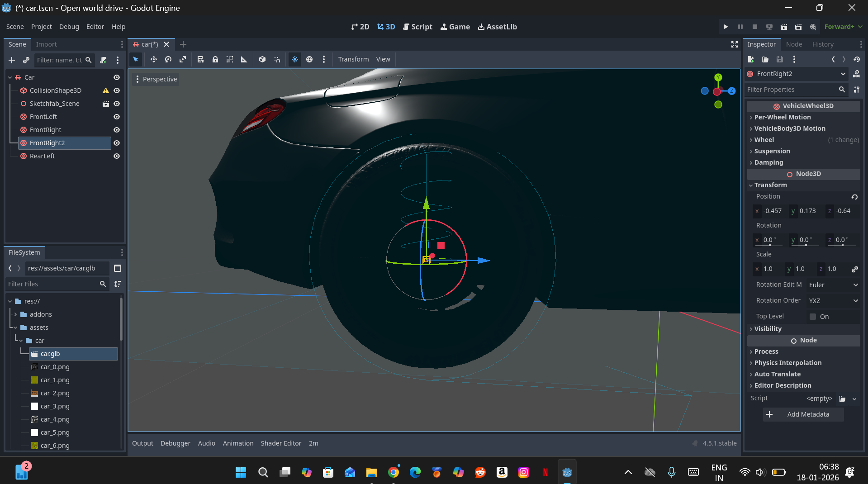
Task: Toggle visibility of RearLeft node
Action: 117,156
